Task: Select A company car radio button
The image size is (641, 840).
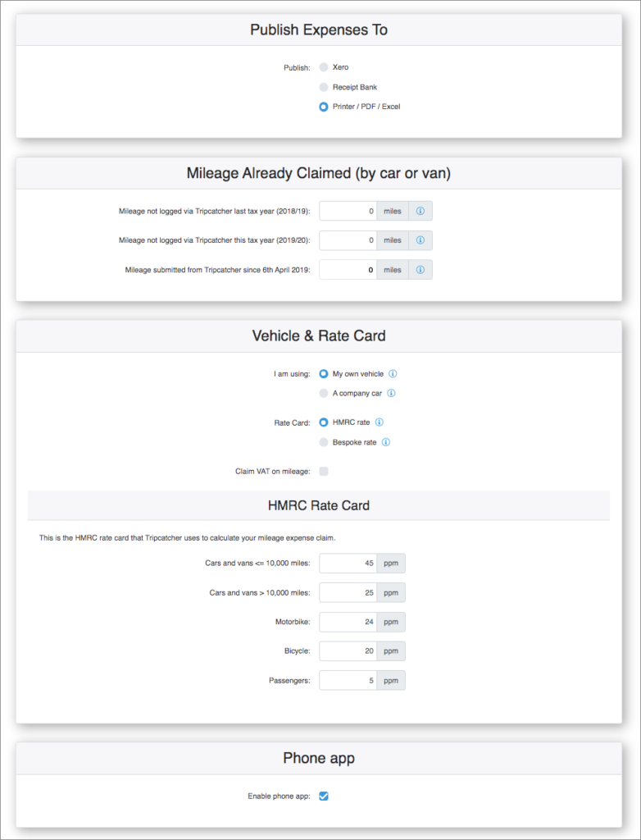Action: point(324,393)
